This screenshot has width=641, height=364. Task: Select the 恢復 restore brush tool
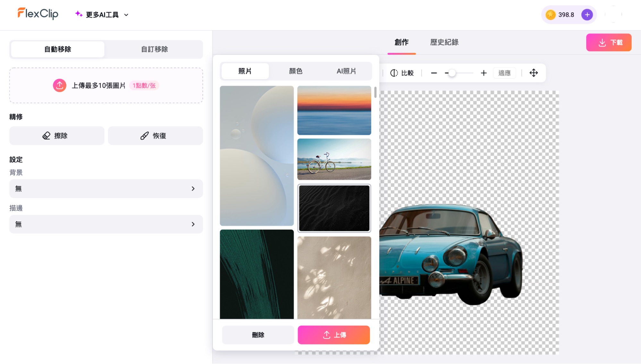click(155, 136)
